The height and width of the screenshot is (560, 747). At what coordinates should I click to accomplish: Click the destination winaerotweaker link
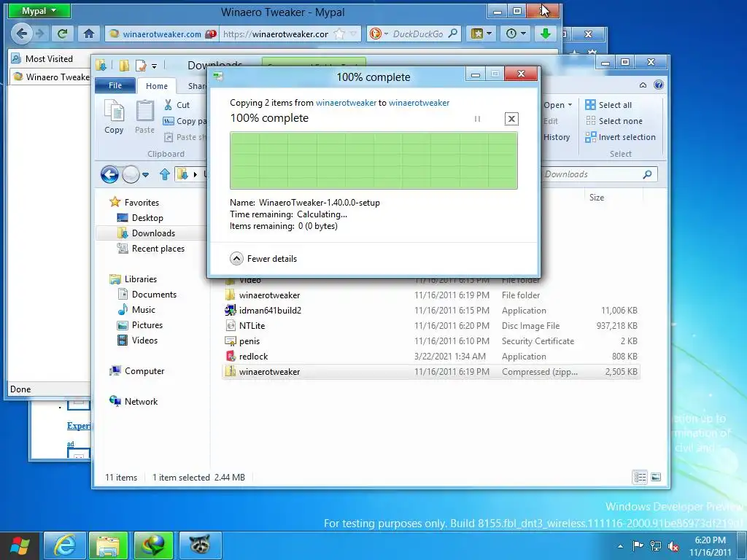click(419, 102)
